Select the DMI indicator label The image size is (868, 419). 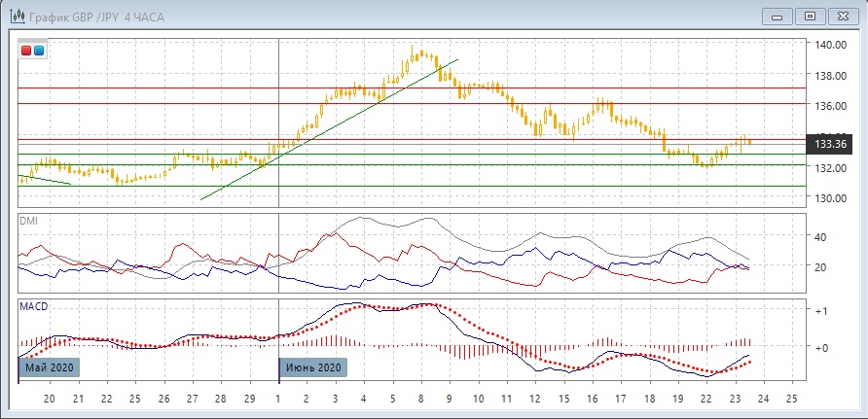coord(29,222)
